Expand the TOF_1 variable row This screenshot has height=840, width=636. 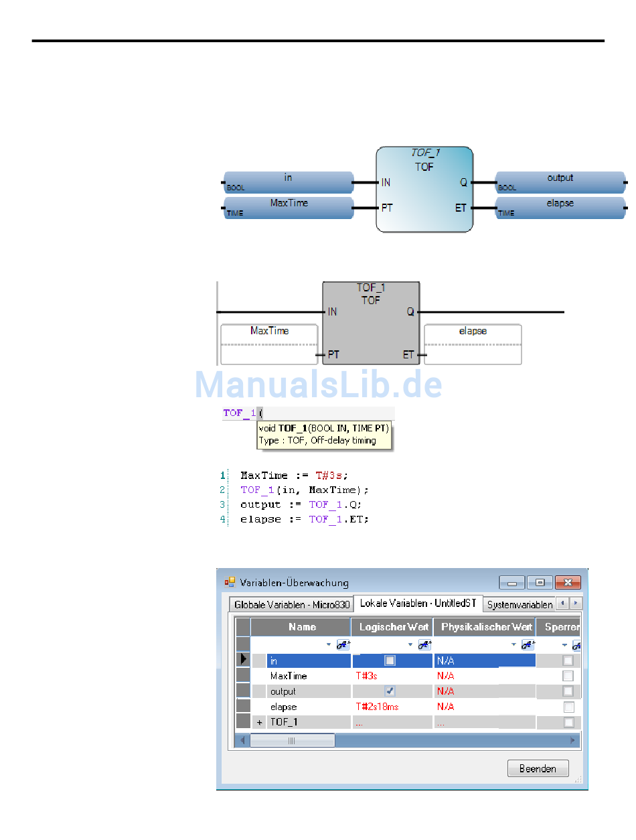click(260, 722)
